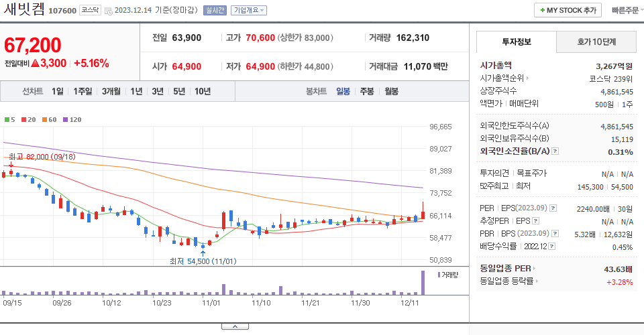The image size is (644, 335).
Task: Click the 투자의견 | 목표주가 row label
Action: [x=513, y=174]
